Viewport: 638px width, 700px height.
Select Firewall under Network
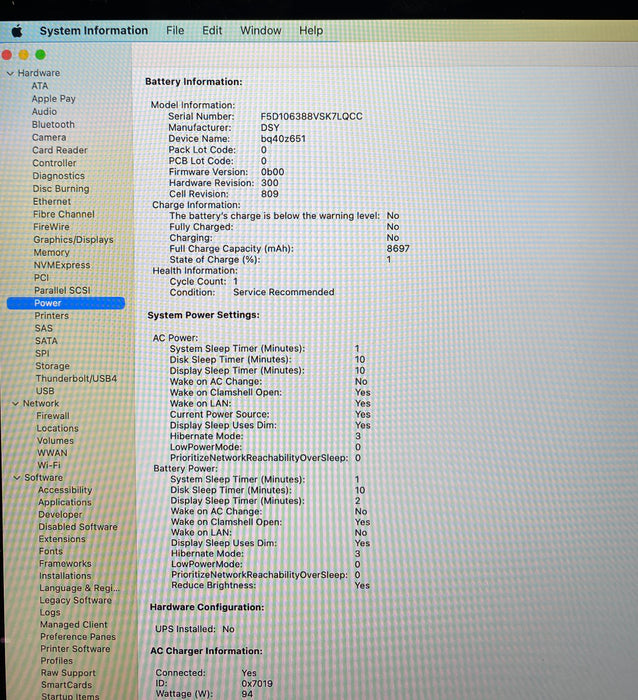(53, 416)
